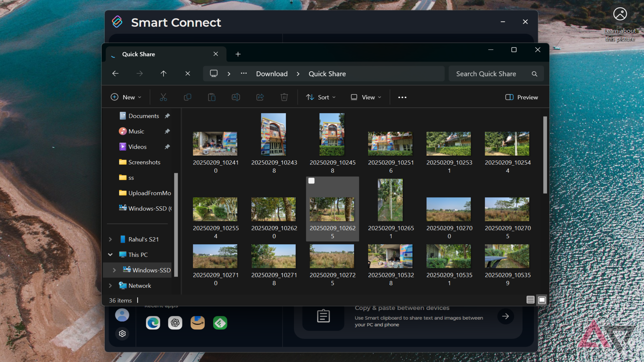Screen dimensions: 644x362
Task: Open the New dropdown menu
Action: (126, 97)
